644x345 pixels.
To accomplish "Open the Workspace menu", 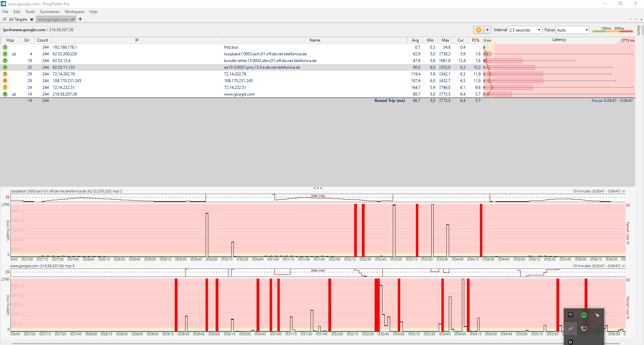I will point(74,12).
